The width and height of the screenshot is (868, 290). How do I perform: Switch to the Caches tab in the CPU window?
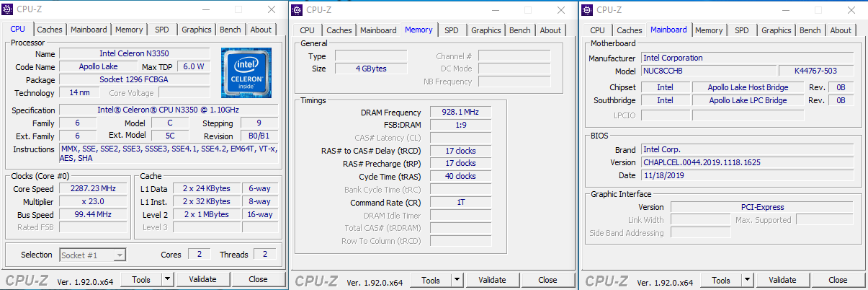[50, 30]
